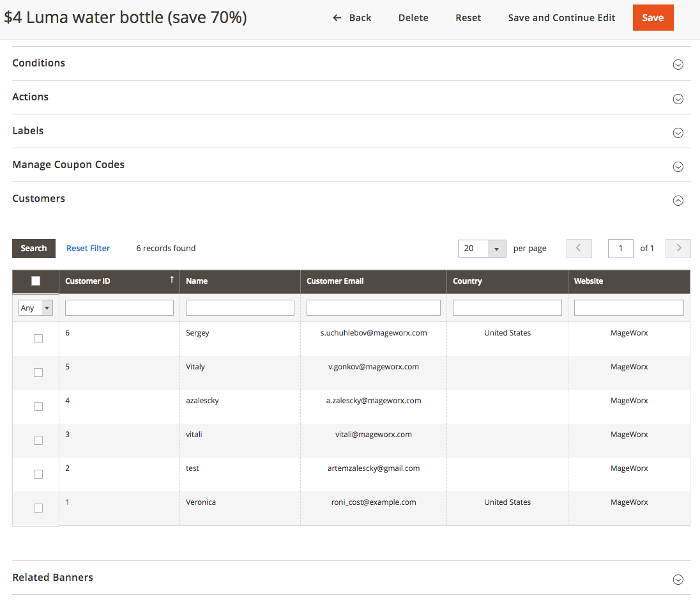Image resolution: width=700 pixels, height=602 pixels.
Task: Toggle the select-all header checkbox
Action: [36, 281]
